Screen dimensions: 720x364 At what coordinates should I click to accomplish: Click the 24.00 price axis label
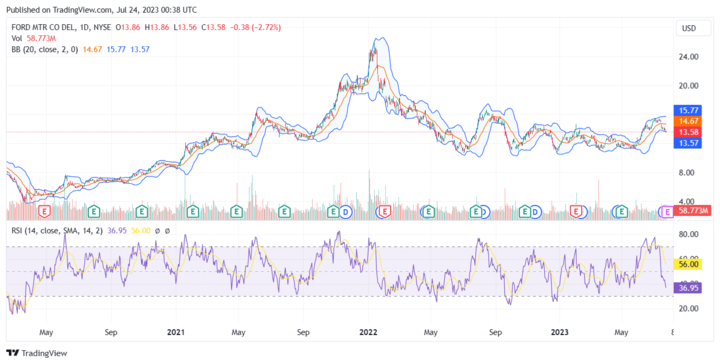click(x=688, y=56)
